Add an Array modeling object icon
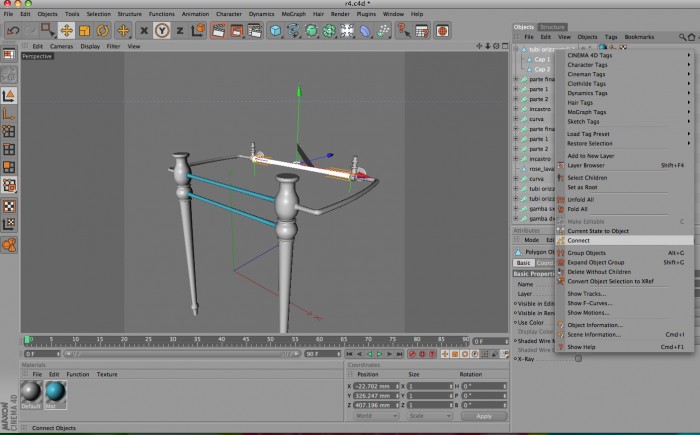Image resolution: width=700 pixels, height=435 pixels. click(x=329, y=31)
